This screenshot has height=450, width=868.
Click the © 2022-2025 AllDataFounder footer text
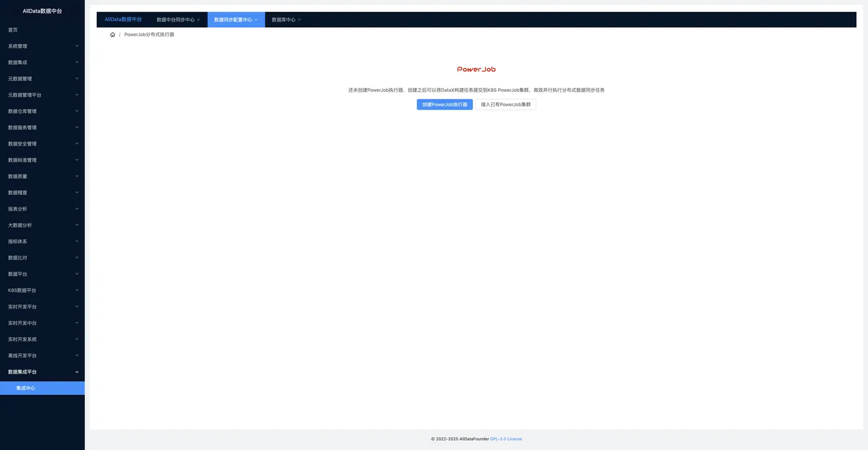tap(459, 439)
